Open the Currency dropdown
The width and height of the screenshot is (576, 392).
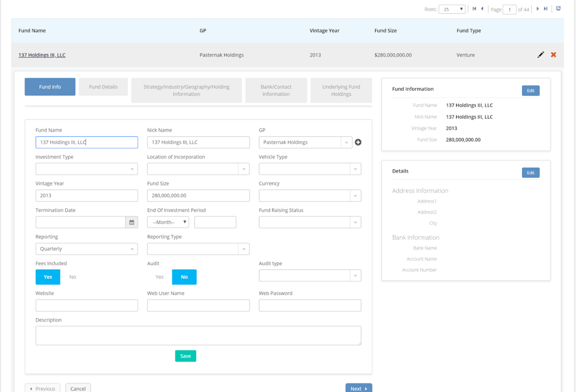310,196
